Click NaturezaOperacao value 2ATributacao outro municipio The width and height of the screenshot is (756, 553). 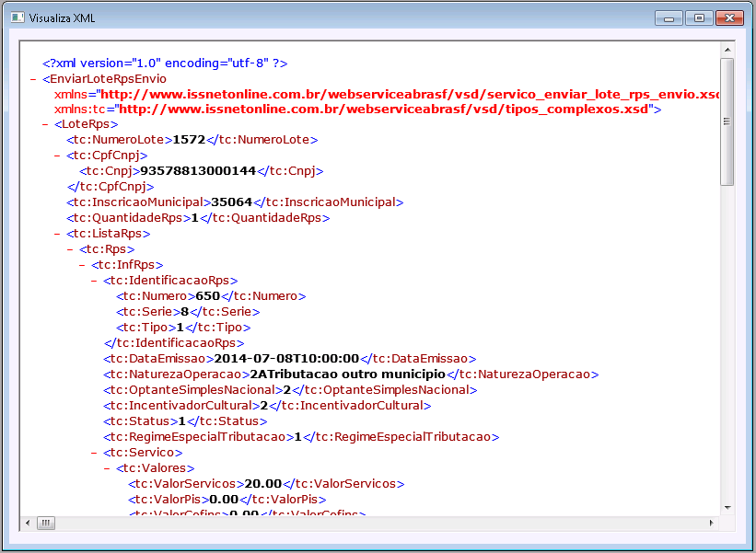tap(348, 374)
